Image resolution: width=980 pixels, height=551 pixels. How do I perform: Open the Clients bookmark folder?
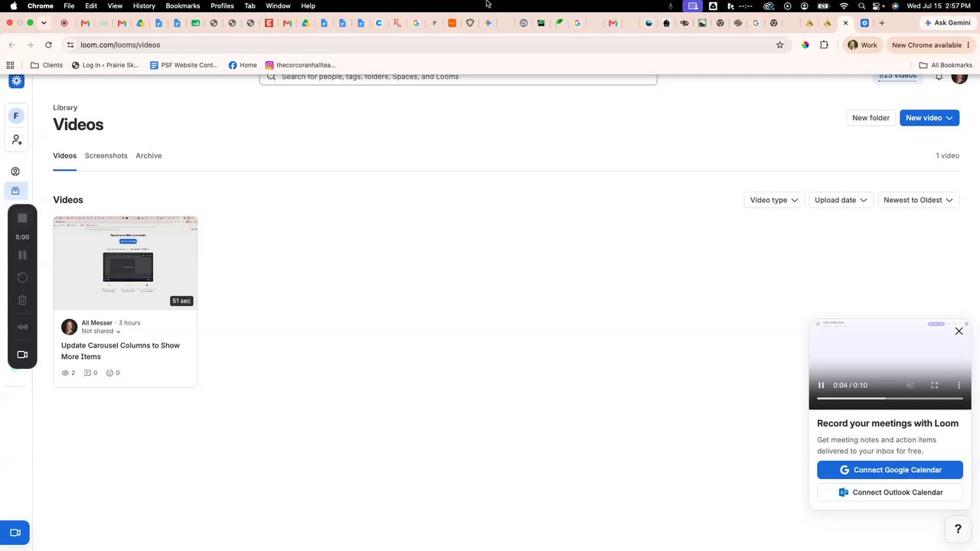[x=46, y=65]
